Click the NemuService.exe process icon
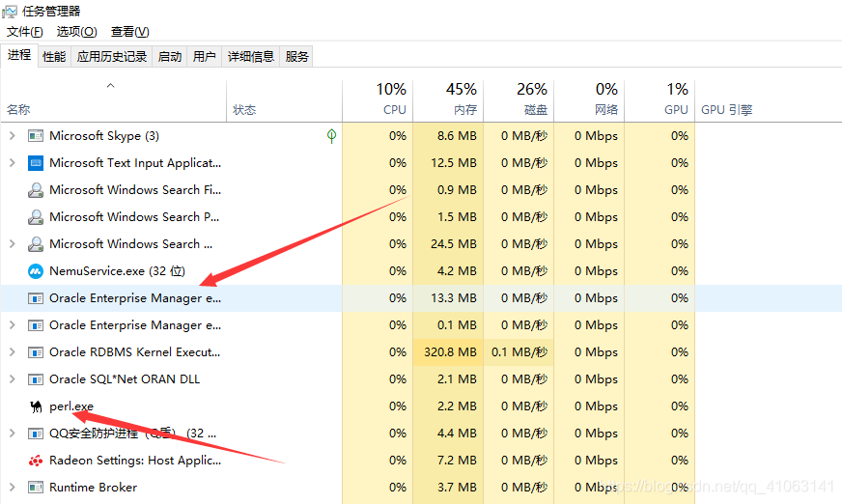This screenshot has width=842, height=504. click(36, 271)
